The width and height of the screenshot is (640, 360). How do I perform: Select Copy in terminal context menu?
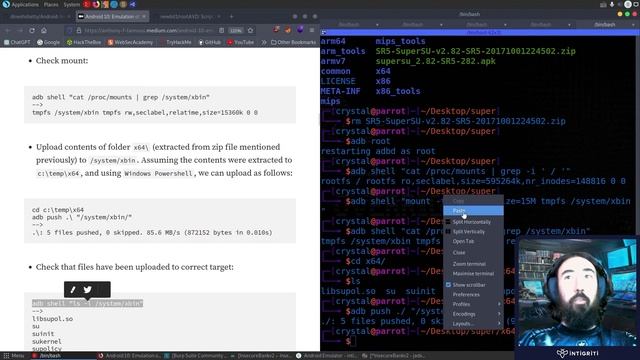(x=473, y=201)
